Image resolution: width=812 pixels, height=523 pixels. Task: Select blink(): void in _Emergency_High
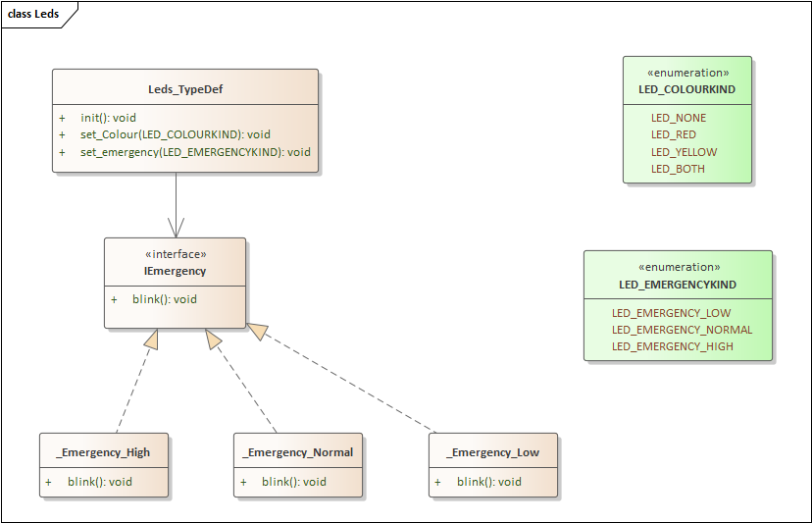pos(100,482)
